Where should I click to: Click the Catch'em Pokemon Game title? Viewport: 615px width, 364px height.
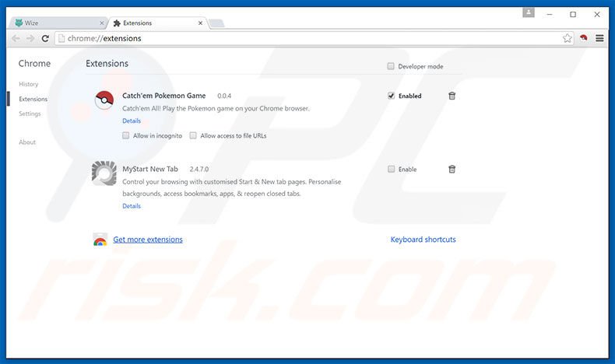pos(164,96)
